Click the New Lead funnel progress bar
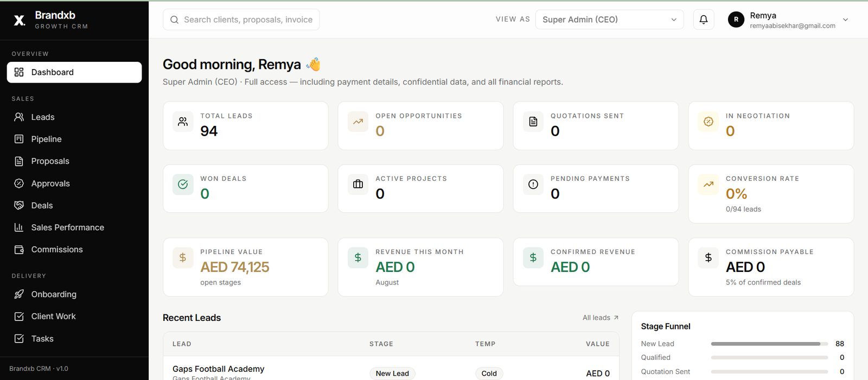This screenshot has height=380, width=868. coord(769,344)
